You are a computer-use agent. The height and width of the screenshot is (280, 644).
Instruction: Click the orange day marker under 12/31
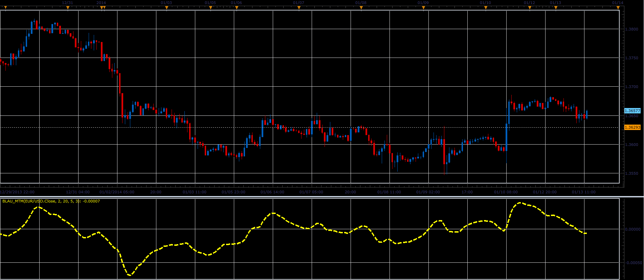[68, 7]
